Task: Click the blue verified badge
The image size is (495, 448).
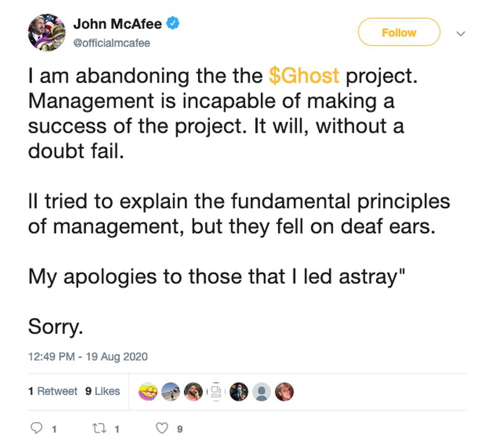Action: point(174,24)
